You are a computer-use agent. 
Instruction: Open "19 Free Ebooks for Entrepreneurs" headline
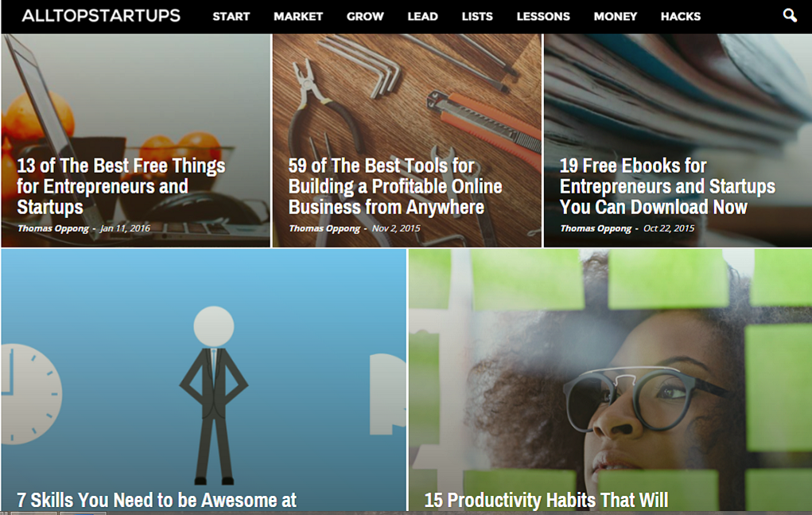click(x=666, y=186)
